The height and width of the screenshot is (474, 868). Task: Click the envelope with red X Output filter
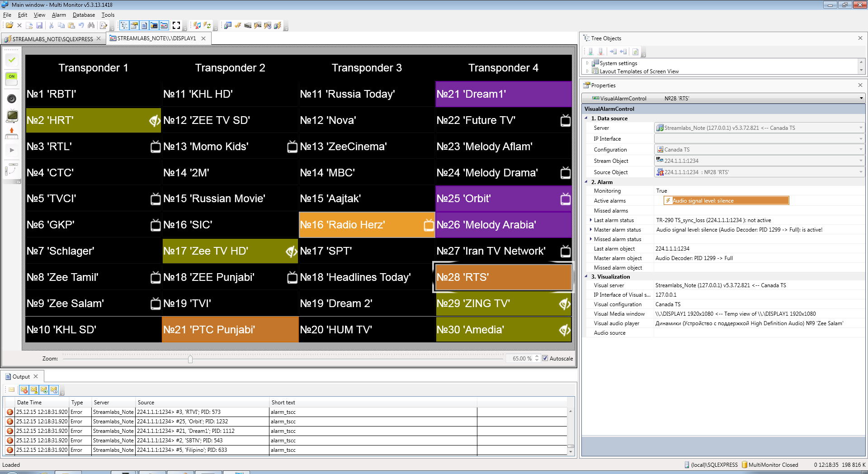[24, 389]
